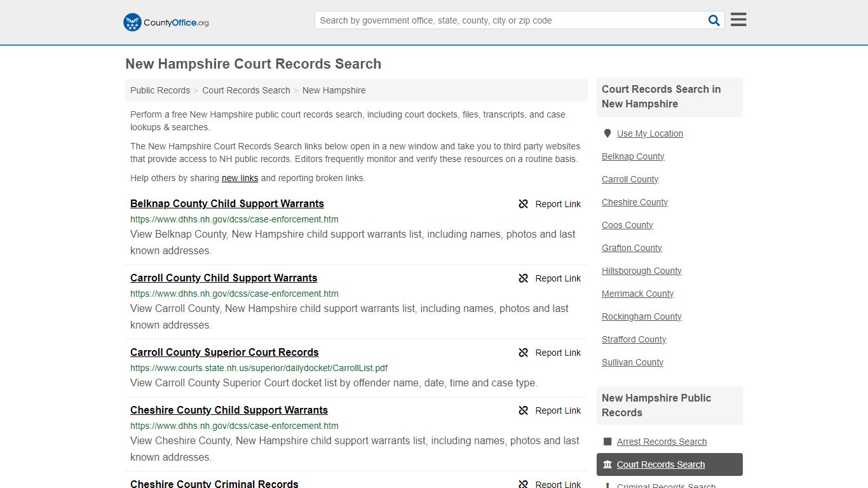Click the Belknap dhhs.nh.gov case-enforcement URL
868x488 pixels.
(x=234, y=219)
